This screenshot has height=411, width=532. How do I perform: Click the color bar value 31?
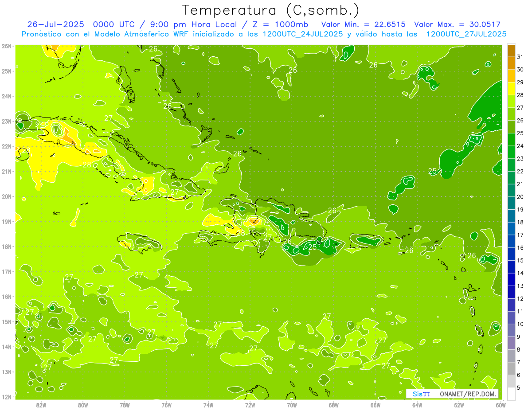(520, 56)
